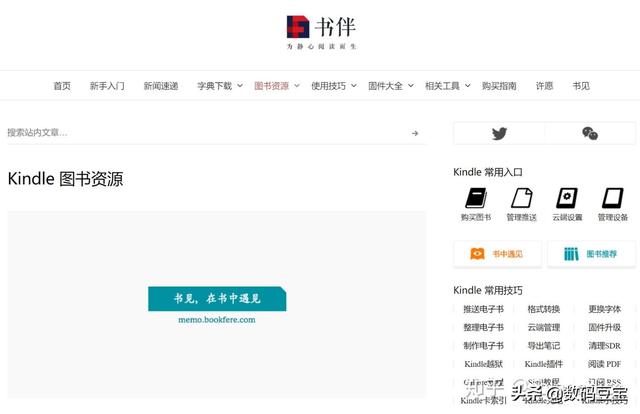The image size is (640, 414).
Task: Go to 首页 in navigation
Action: click(62, 86)
